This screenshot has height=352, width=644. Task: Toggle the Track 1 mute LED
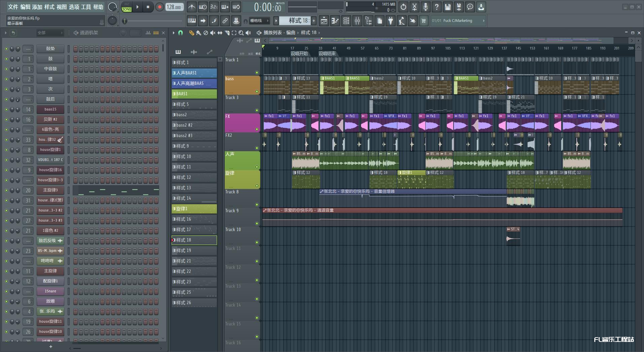257,72
